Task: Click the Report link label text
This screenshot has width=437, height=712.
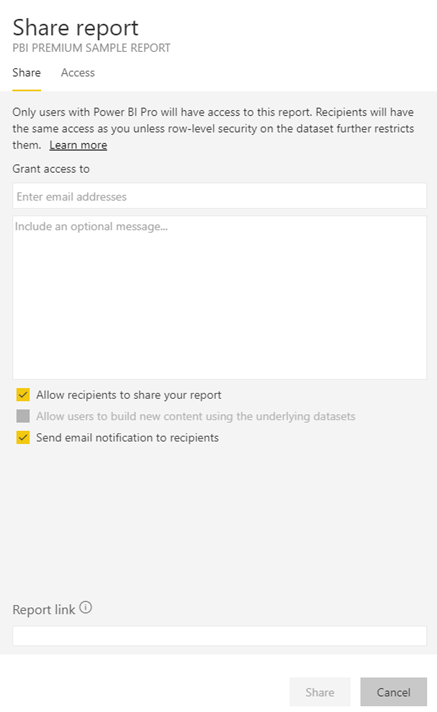Action: tap(44, 609)
